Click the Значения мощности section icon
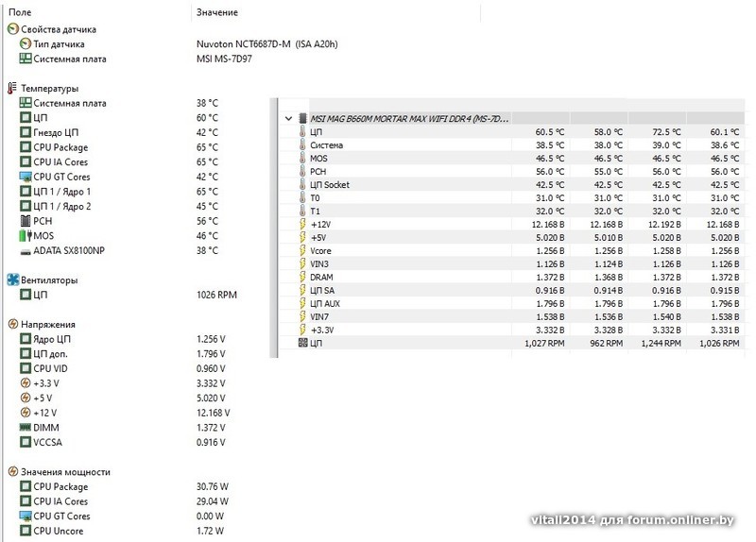The height and width of the screenshot is (542, 756). tap(13, 472)
